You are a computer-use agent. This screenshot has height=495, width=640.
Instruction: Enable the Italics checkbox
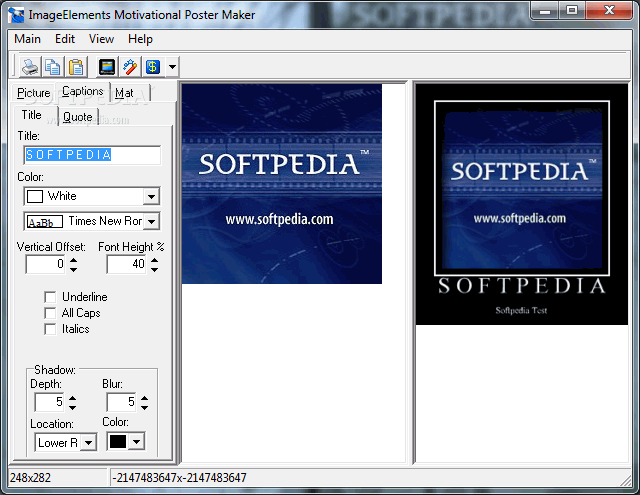click(x=50, y=329)
